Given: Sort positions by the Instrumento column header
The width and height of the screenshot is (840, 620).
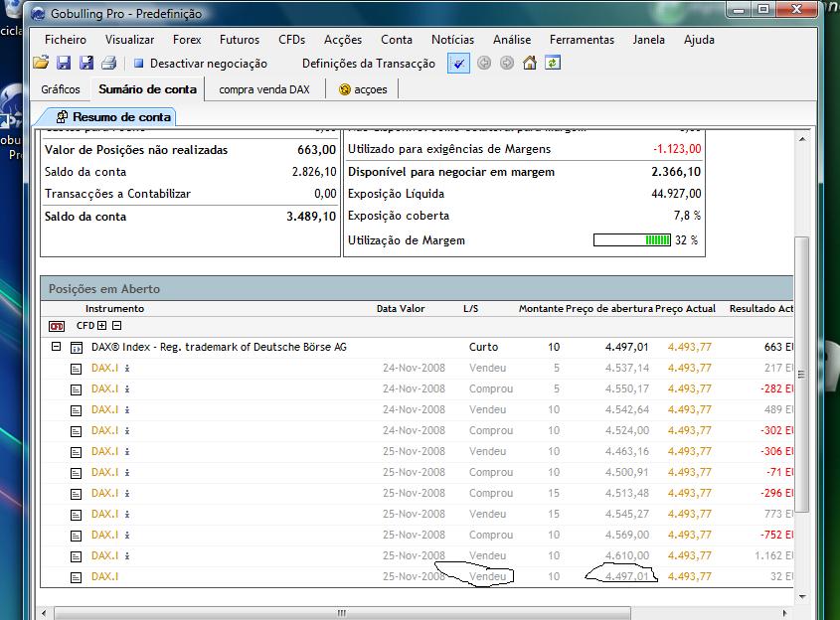Looking at the screenshot, I should coord(114,308).
